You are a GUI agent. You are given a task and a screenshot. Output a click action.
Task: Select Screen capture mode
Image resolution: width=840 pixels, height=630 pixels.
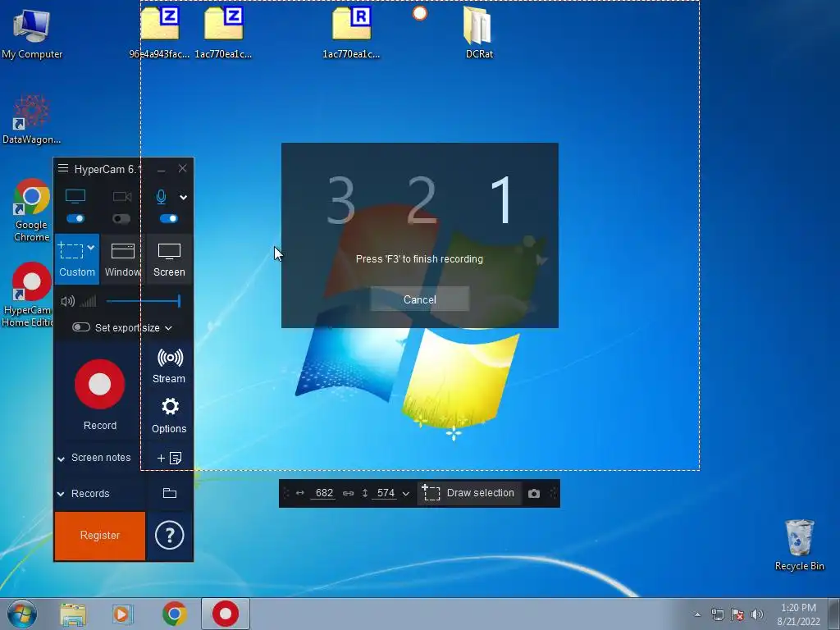pyautogui.click(x=169, y=259)
